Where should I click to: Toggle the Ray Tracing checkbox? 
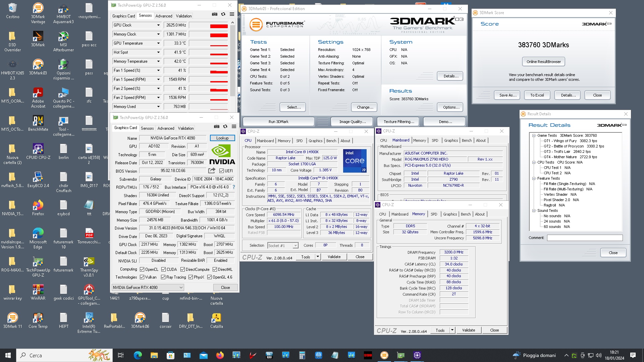pyautogui.click(x=163, y=277)
